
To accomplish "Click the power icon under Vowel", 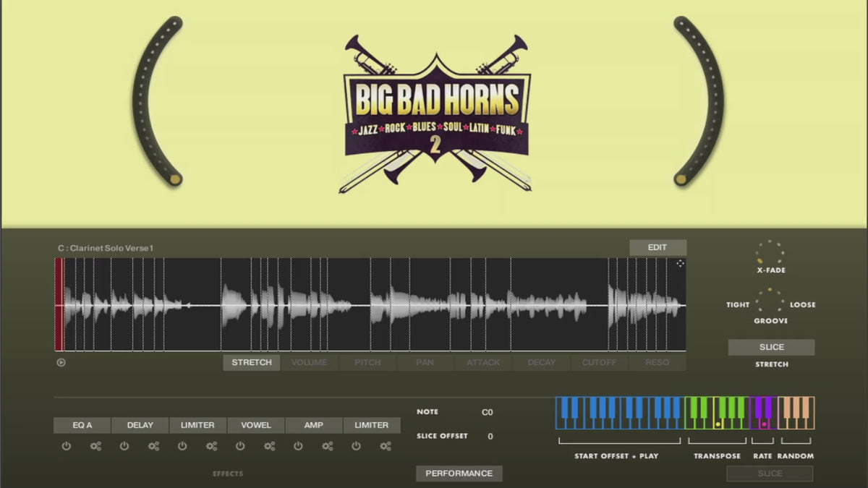I will pyautogui.click(x=240, y=446).
